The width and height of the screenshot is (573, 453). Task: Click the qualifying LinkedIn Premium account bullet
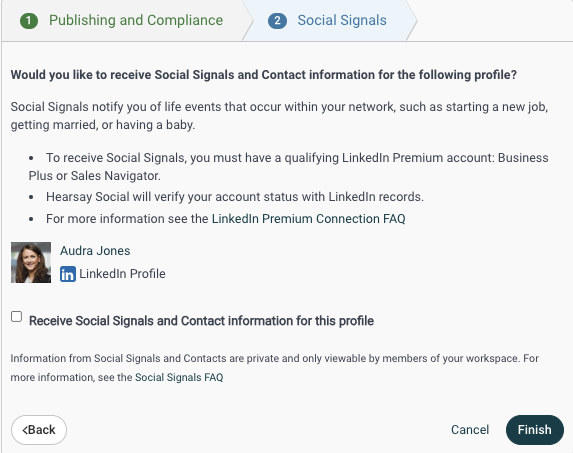(x=288, y=167)
